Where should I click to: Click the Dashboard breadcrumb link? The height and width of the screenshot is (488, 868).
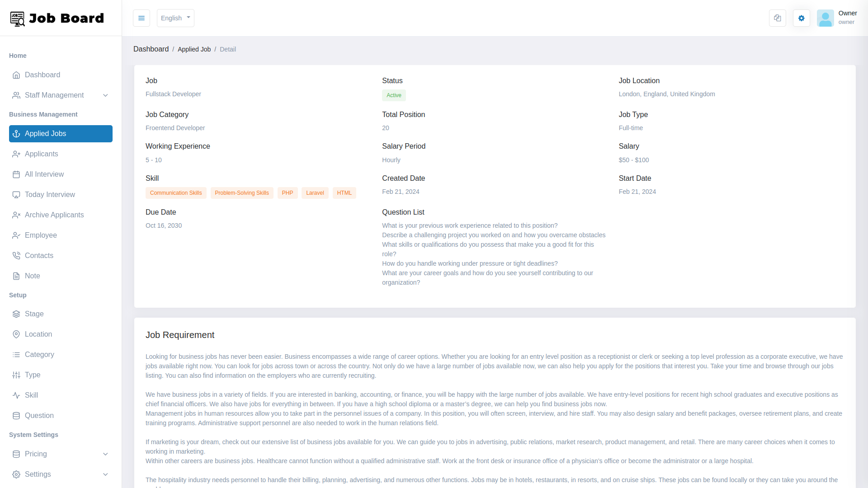[151, 49]
